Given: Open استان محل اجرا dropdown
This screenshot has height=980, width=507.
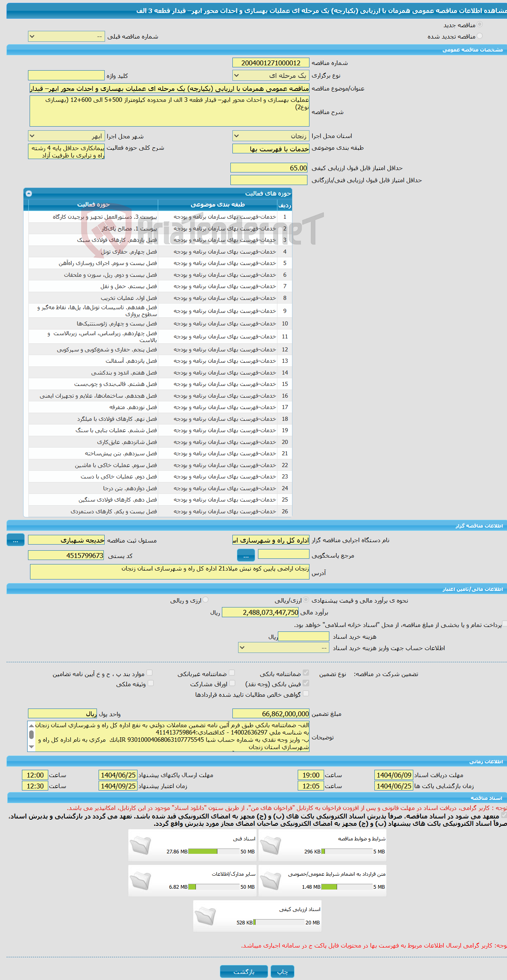Looking at the screenshot, I should click(x=271, y=136).
